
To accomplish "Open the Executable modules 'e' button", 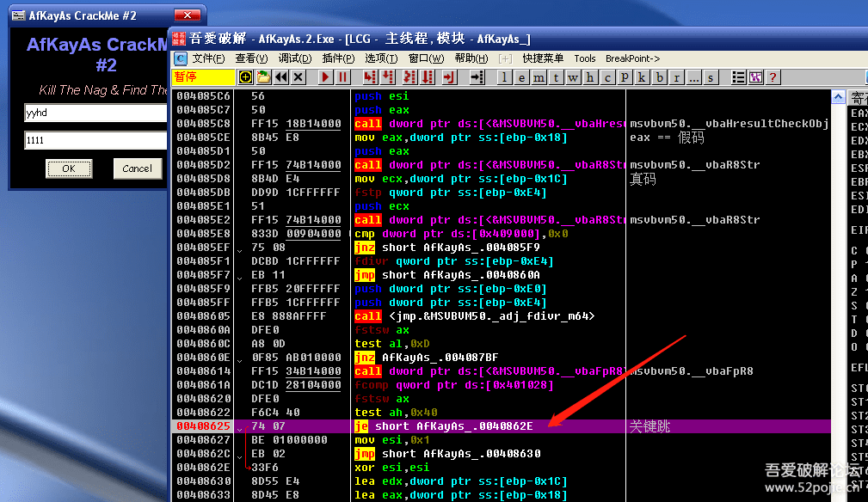I will point(520,77).
